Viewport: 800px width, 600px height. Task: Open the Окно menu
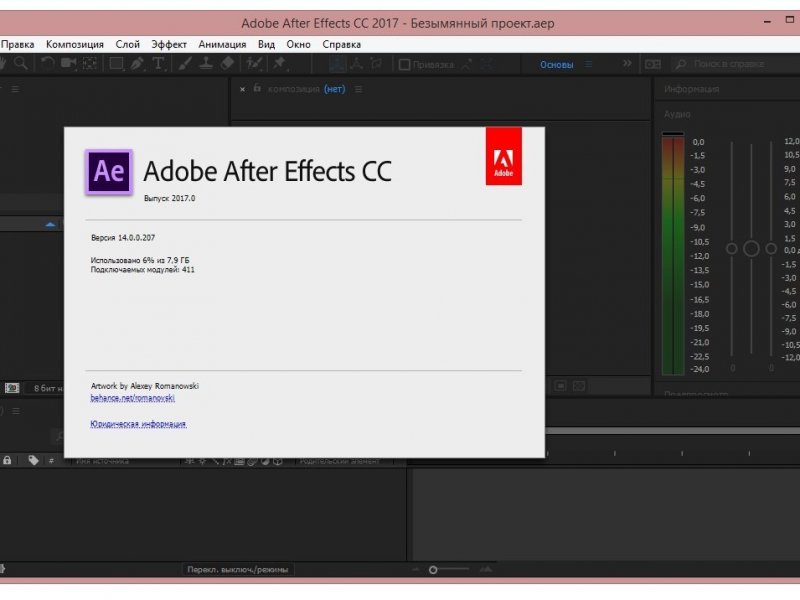pos(298,44)
